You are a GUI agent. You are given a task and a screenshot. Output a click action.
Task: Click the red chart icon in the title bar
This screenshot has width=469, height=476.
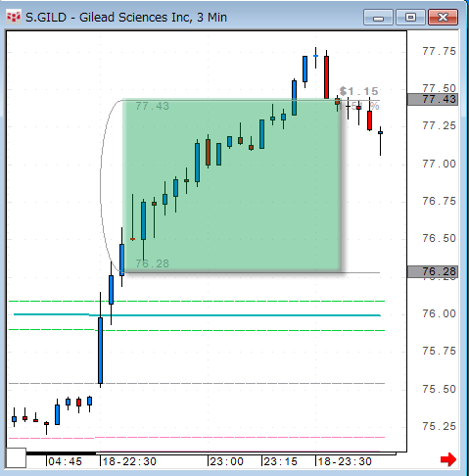(14, 17)
